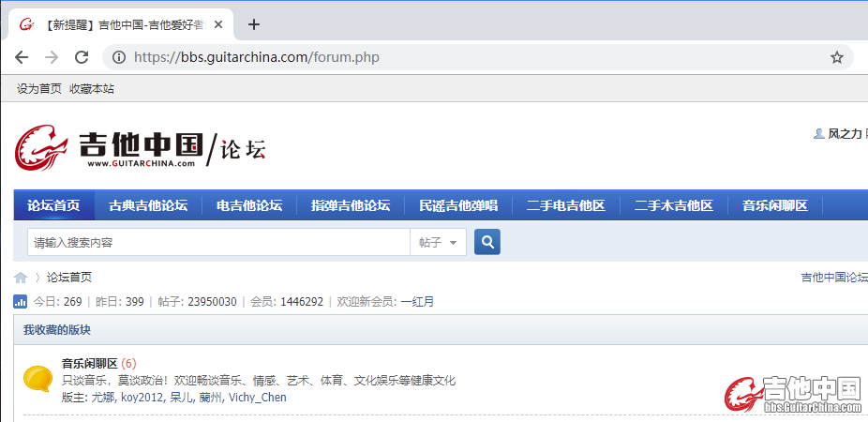Click the blue search magnifier button
This screenshot has height=422, width=868.
pyautogui.click(x=487, y=242)
